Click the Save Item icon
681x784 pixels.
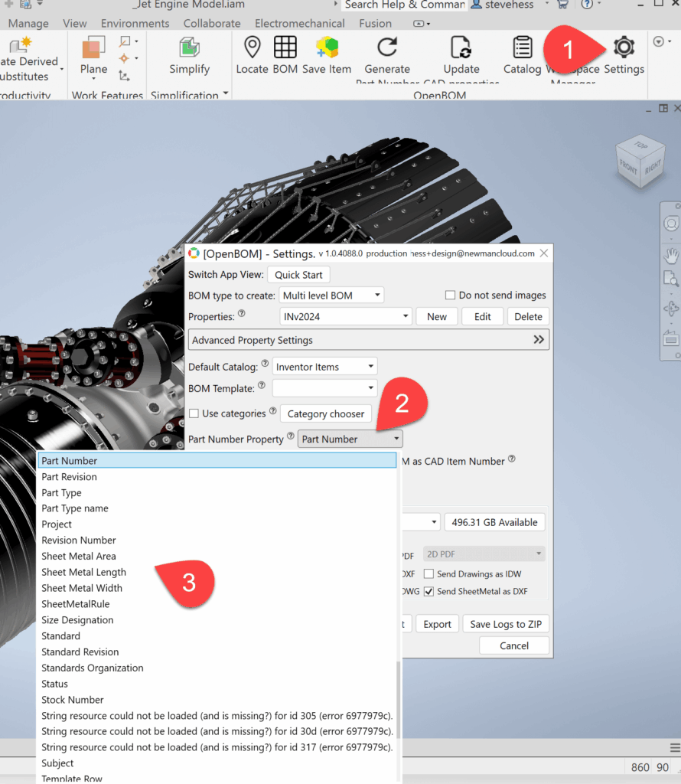[327, 47]
